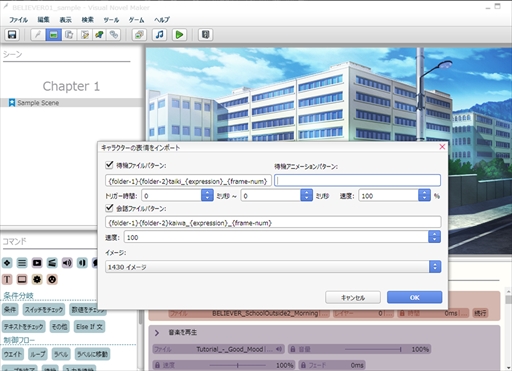
Task: Confirm the dialog with OK button
Action: point(414,297)
